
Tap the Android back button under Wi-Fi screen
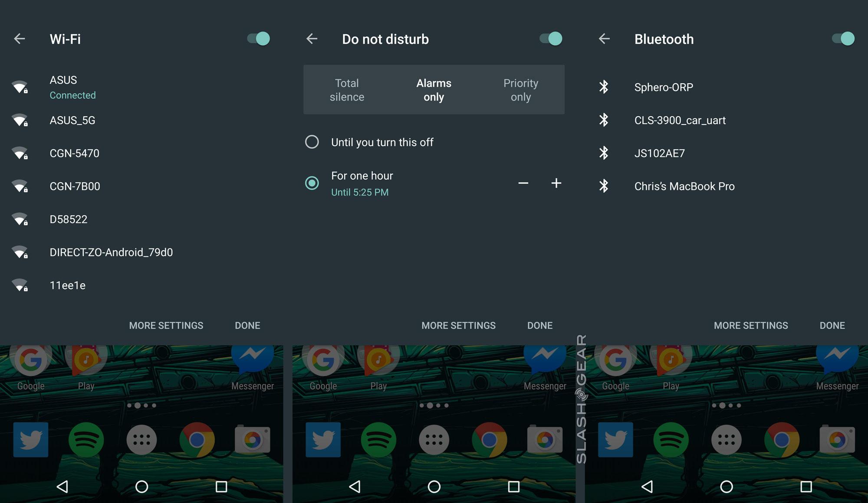click(x=62, y=487)
